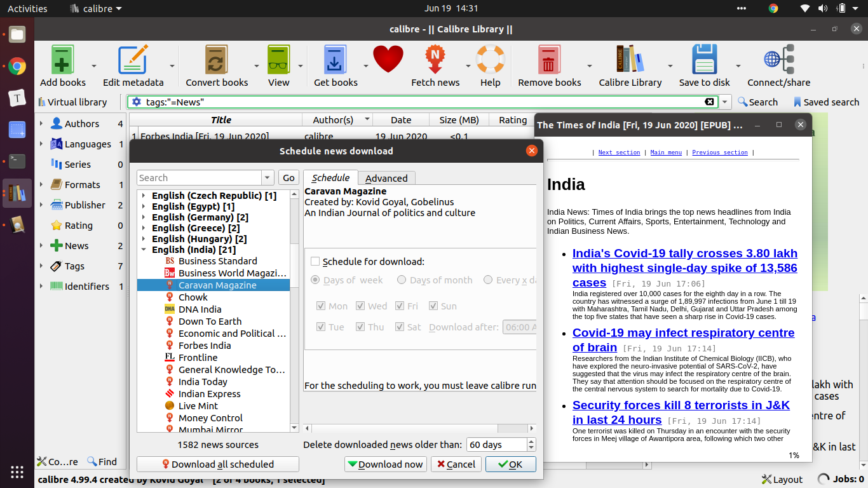This screenshot has width=868, height=488.
Task: Click the Fetch news icon
Action: pyautogui.click(x=435, y=60)
